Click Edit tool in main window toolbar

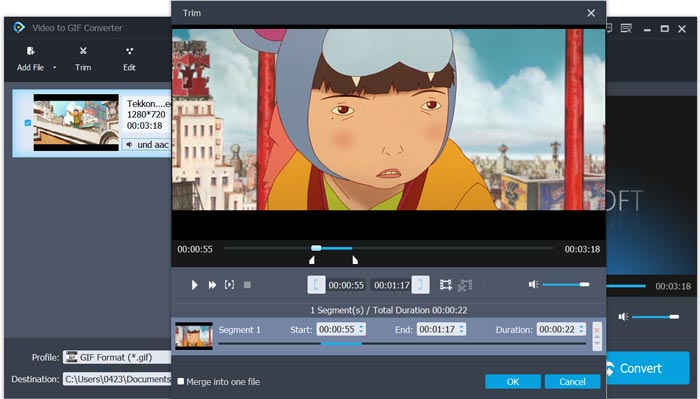(129, 58)
